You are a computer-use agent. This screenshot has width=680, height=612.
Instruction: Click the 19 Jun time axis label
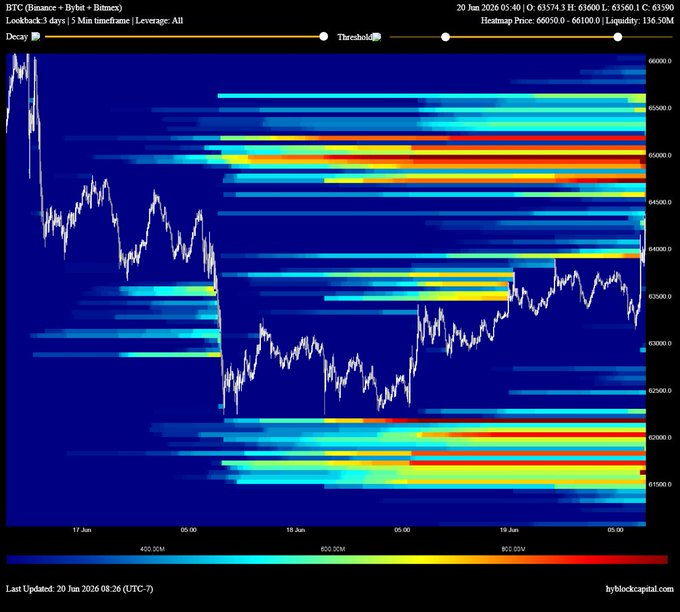click(x=509, y=530)
